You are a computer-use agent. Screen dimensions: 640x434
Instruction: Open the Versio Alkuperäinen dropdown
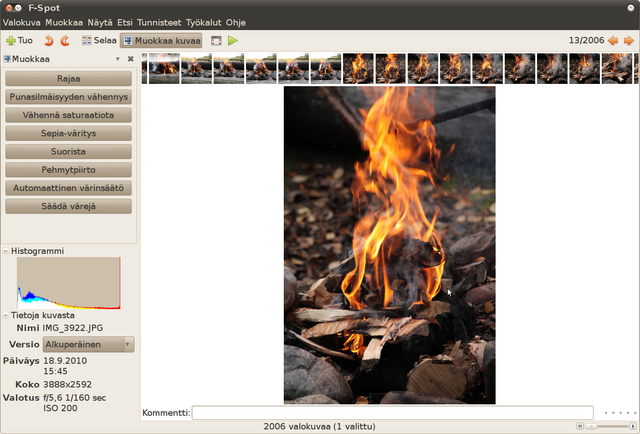[x=88, y=344]
